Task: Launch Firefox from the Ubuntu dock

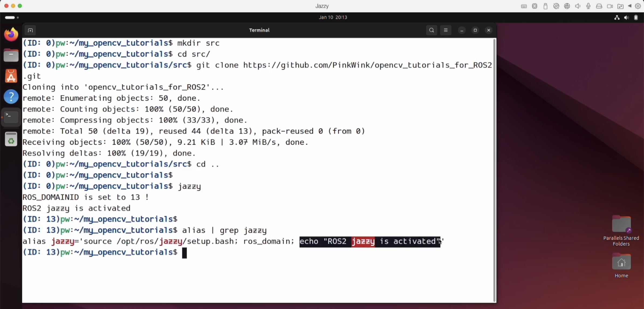Action: click(11, 35)
